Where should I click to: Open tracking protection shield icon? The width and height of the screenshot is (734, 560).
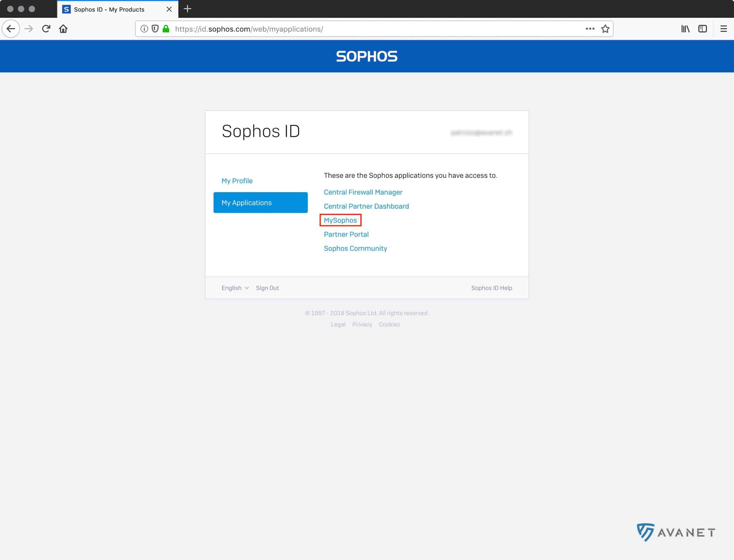coord(155,29)
